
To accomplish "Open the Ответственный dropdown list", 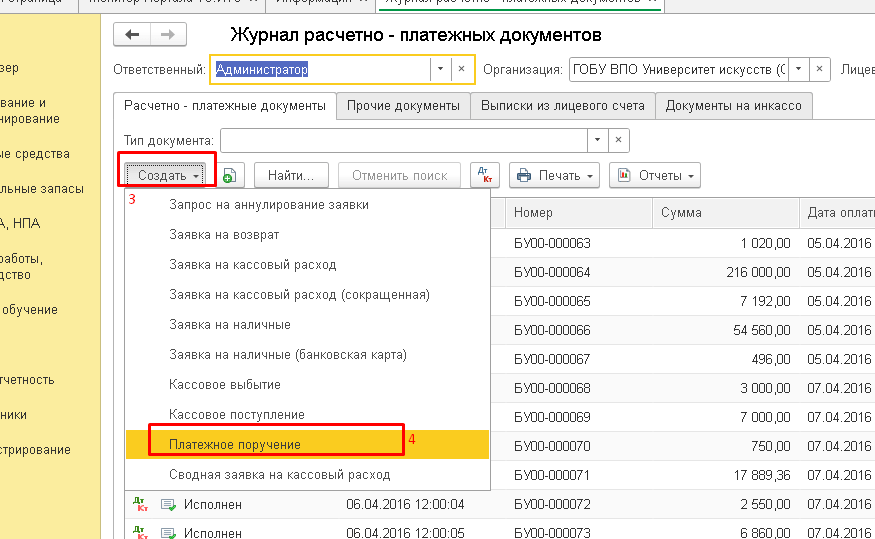I will 441,70.
